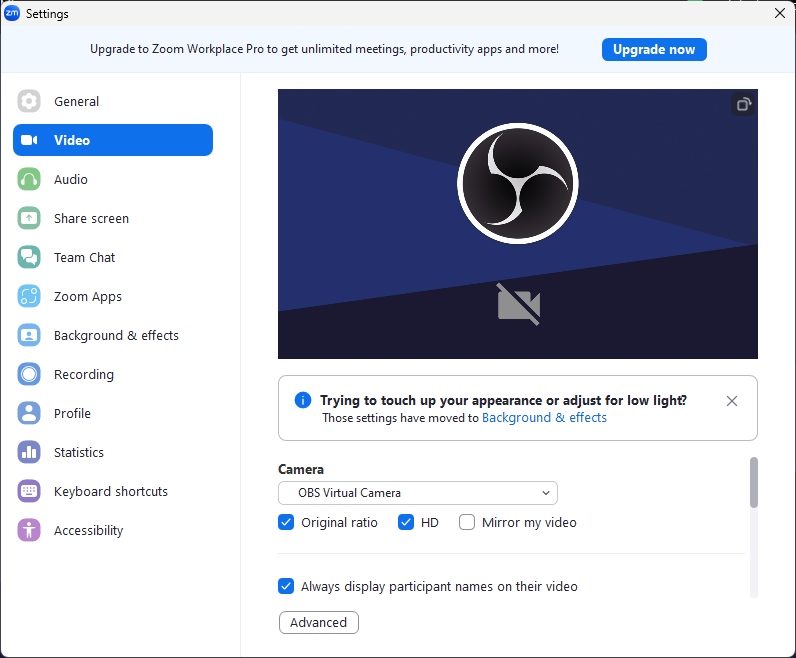796x658 pixels.
Task: Toggle Always display participant names checkbox
Action: (286, 587)
